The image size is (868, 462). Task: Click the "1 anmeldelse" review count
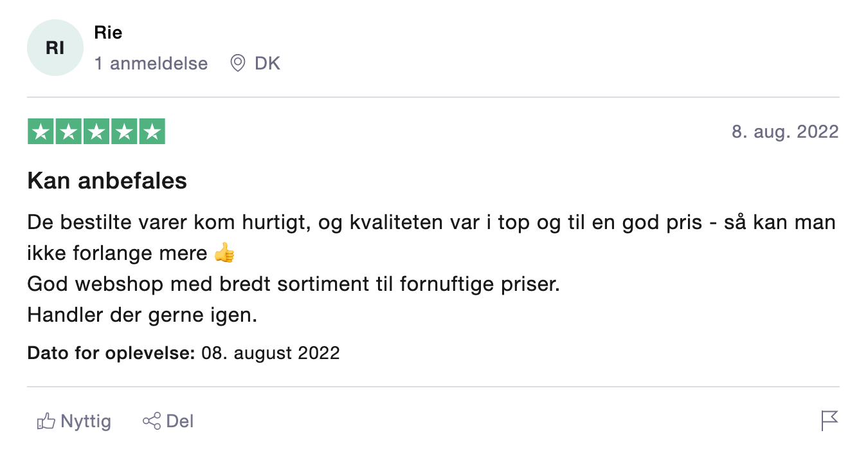pos(151,64)
